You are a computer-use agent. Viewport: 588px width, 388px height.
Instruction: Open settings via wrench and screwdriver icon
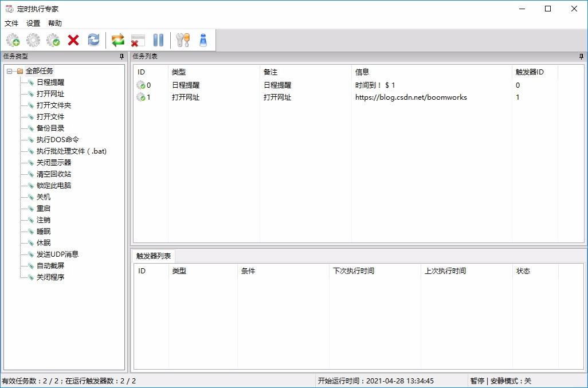pyautogui.click(x=183, y=40)
